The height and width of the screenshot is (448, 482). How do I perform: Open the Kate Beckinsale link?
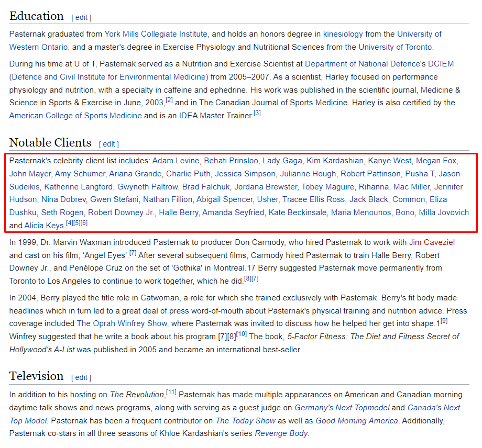298,212
